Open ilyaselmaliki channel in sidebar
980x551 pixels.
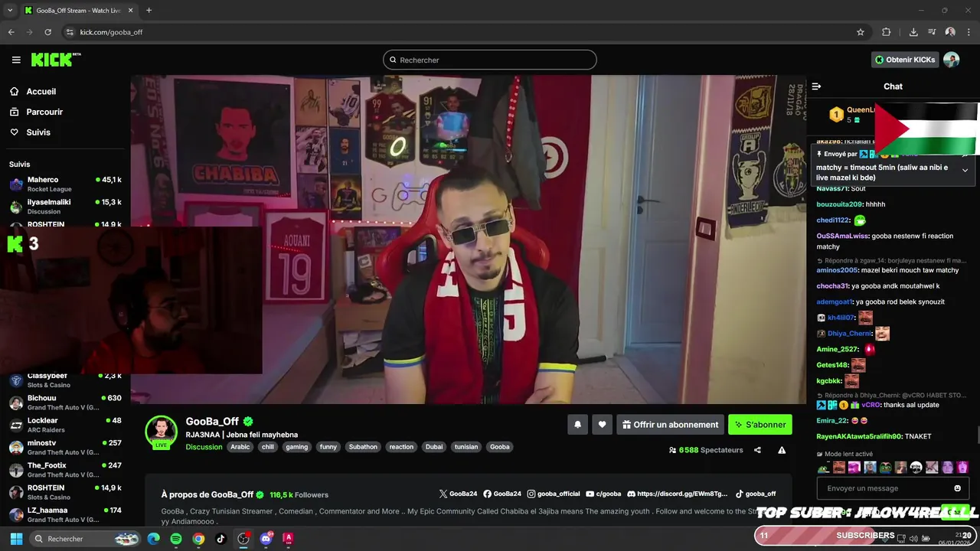pos(65,207)
